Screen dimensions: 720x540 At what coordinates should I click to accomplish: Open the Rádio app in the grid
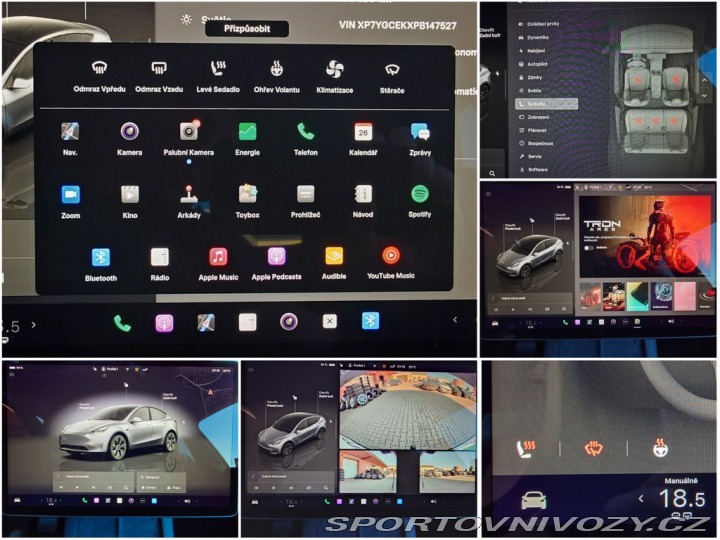159,257
